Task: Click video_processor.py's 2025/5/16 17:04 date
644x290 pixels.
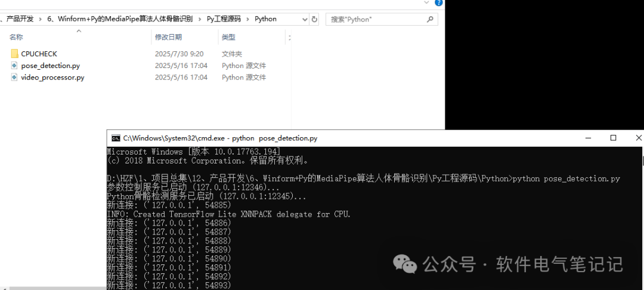Action: [181, 77]
